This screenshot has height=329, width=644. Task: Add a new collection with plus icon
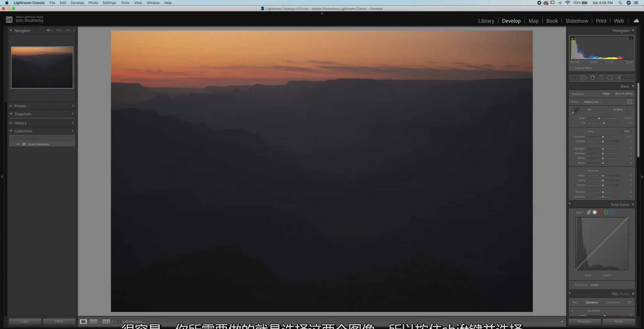coord(73,131)
